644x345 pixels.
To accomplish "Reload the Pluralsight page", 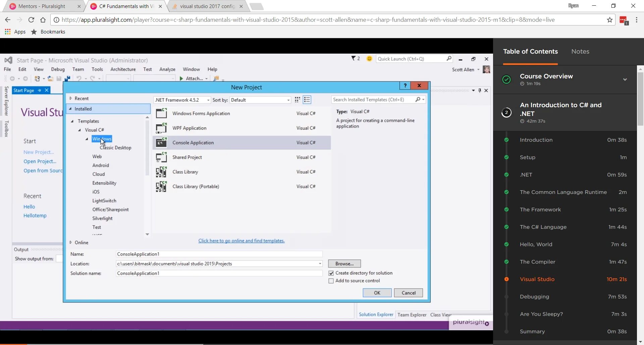I will [31, 20].
